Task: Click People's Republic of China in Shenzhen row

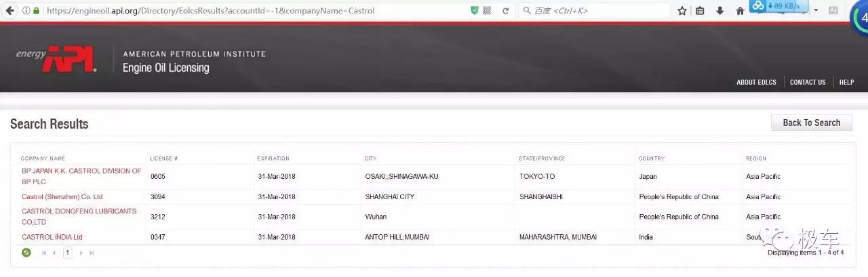Action: coord(679,197)
